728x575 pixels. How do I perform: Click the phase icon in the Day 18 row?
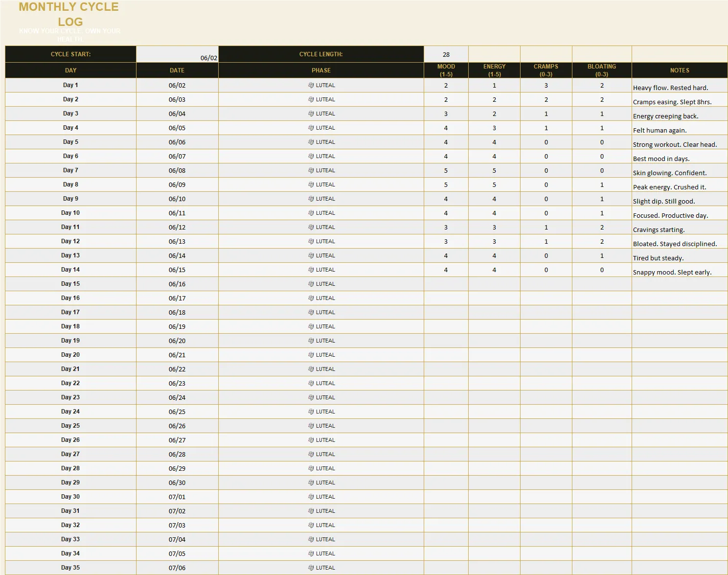(311, 326)
